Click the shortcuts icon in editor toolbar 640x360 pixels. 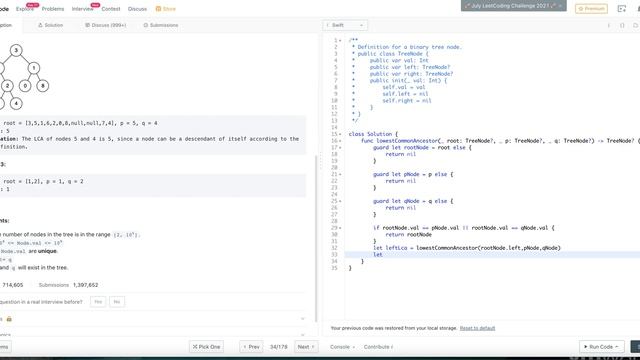tap(622, 25)
